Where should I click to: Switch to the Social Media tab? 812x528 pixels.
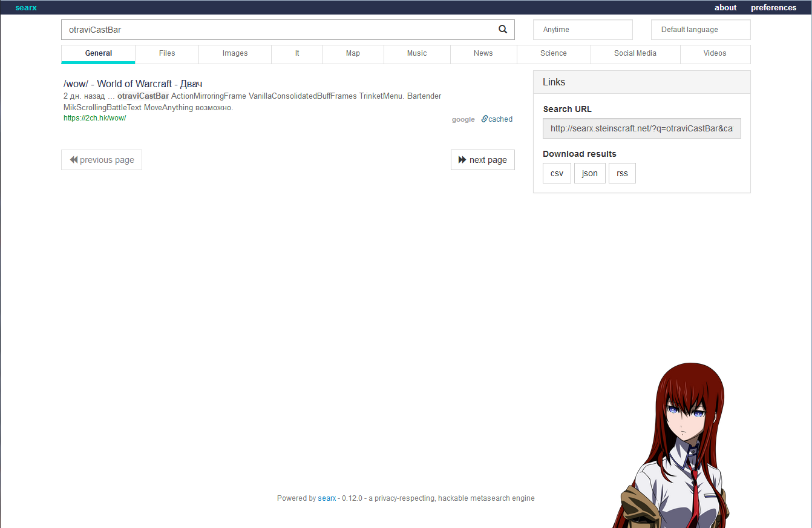(635, 54)
